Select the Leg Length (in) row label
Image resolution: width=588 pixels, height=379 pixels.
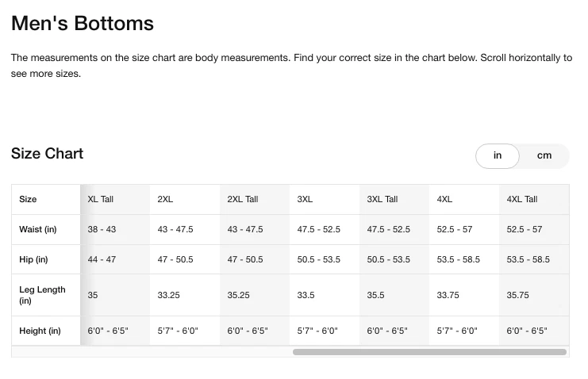(42, 295)
